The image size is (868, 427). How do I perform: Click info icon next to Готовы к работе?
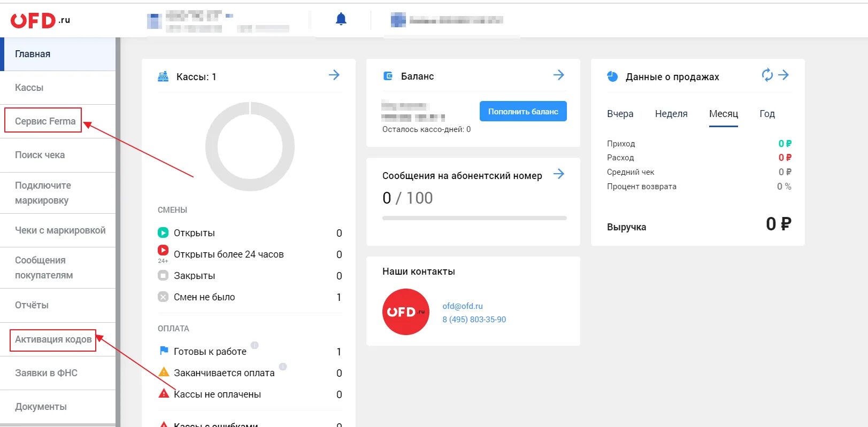(x=255, y=345)
